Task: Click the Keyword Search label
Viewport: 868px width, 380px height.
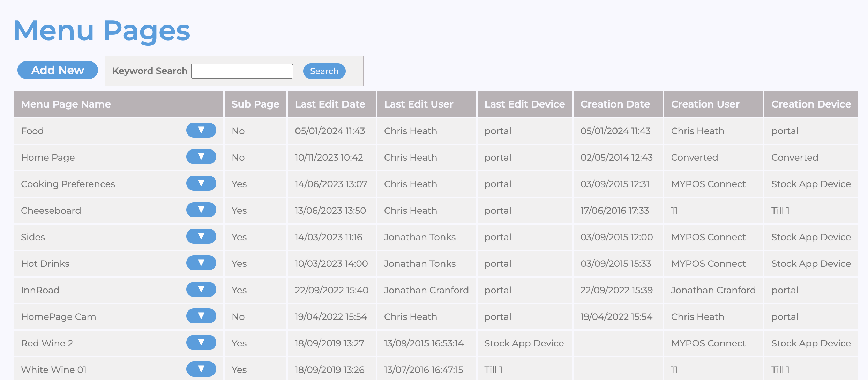Action: [x=150, y=71]
